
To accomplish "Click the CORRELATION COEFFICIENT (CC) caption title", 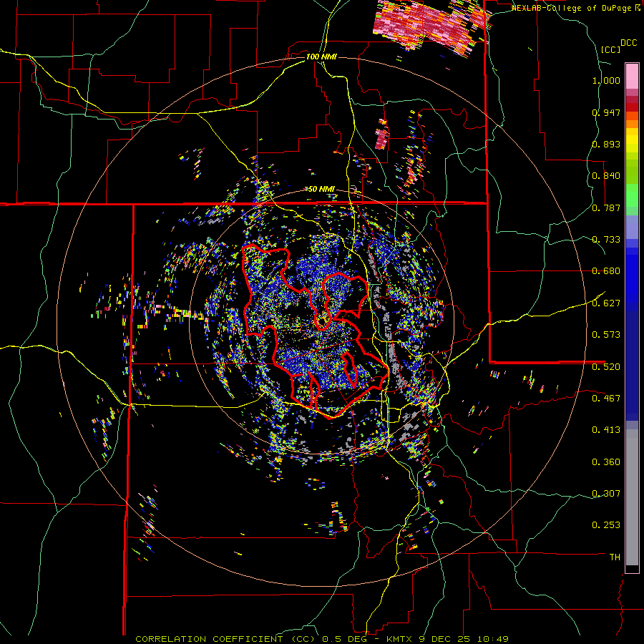I will [x=225, y=639].
